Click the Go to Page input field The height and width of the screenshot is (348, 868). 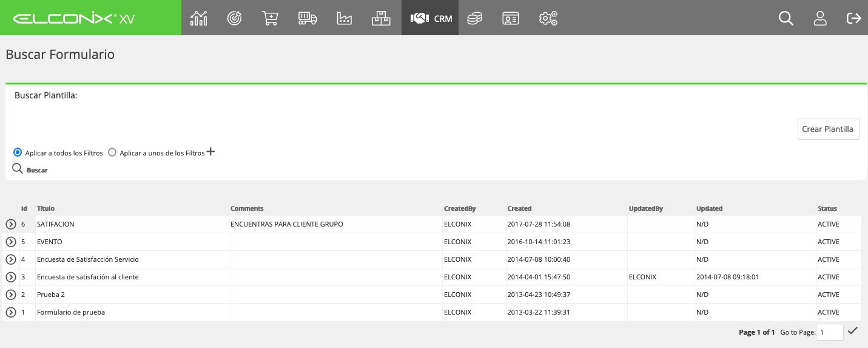point(829,332)
